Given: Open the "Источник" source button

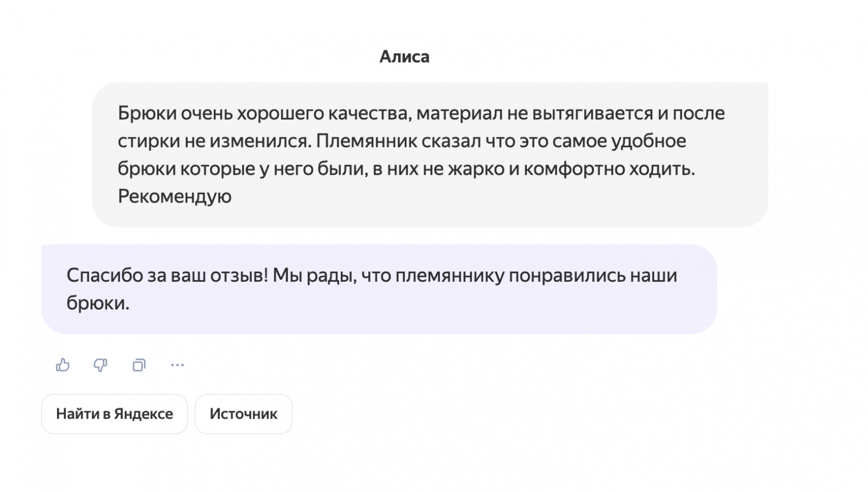Looking at the screenshot, I should click(x=243, y=414).
